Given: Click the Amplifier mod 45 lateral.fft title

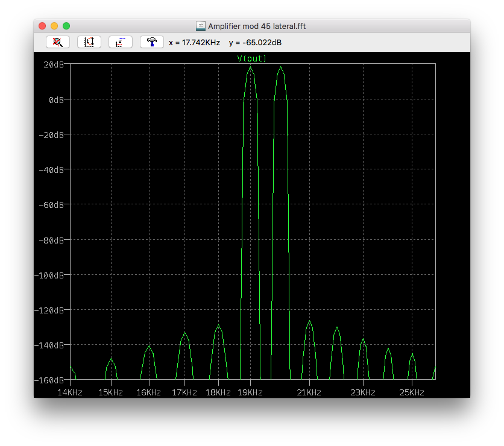Looking at the screenshot, I should (257, 26).
